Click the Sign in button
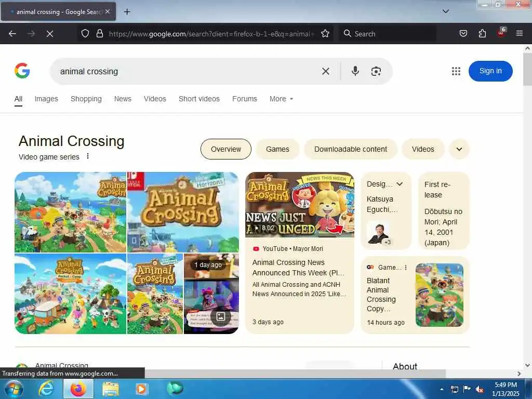This screenshot has width=532, height=399. [490, 71]
